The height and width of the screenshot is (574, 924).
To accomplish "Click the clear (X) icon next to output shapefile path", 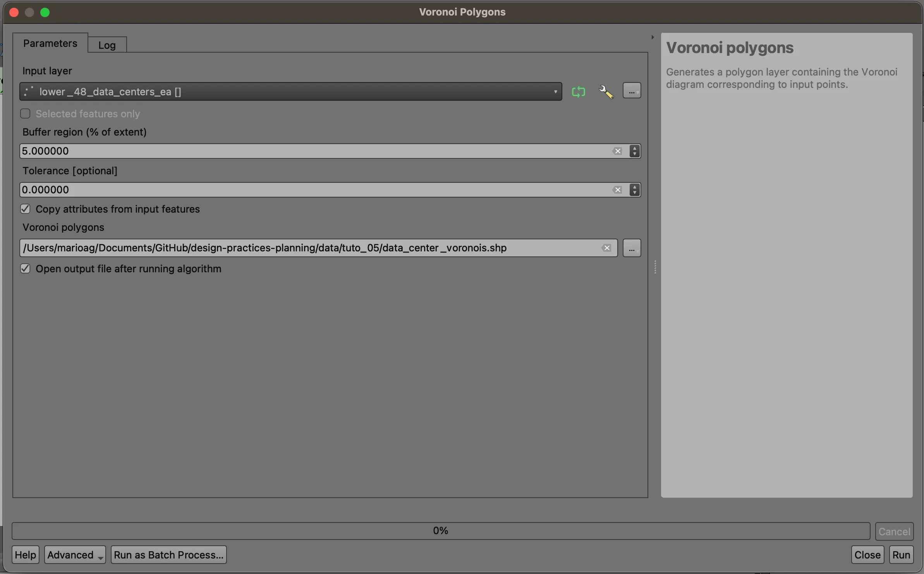I will [606, 247].
